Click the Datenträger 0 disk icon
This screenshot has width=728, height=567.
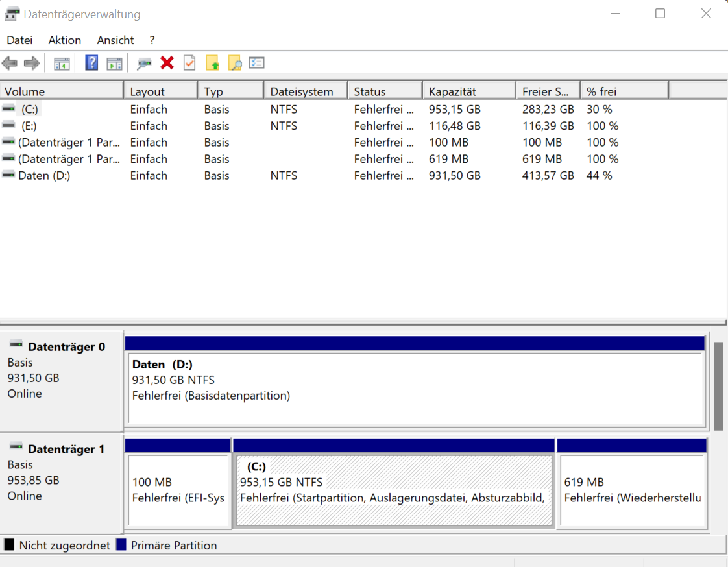tap(16, 344)
